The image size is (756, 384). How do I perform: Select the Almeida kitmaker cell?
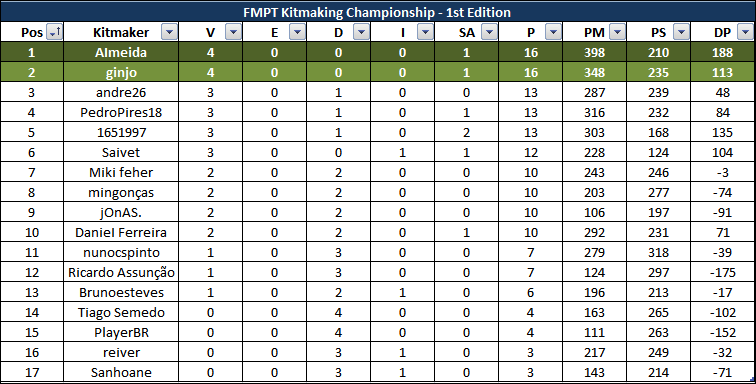(x=121, y=52)
